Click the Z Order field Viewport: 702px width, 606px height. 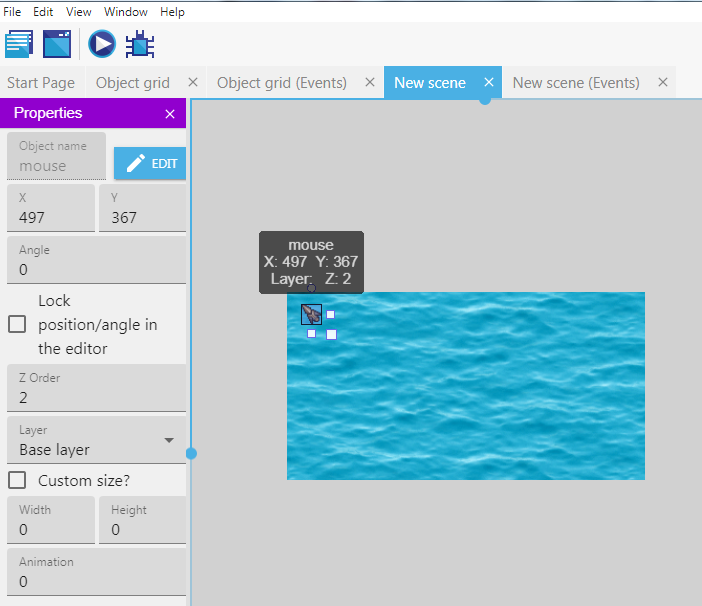96,388
